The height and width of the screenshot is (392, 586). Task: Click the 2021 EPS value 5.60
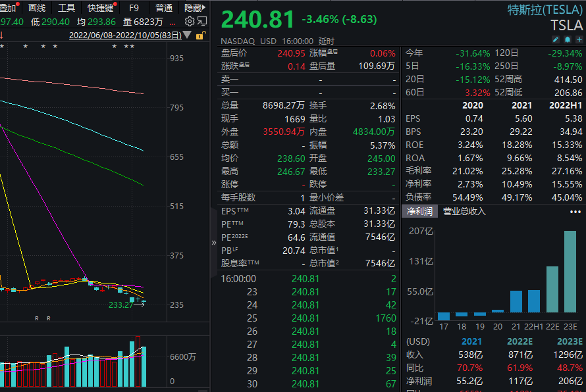pyautogui.click(x=523, y=119)
